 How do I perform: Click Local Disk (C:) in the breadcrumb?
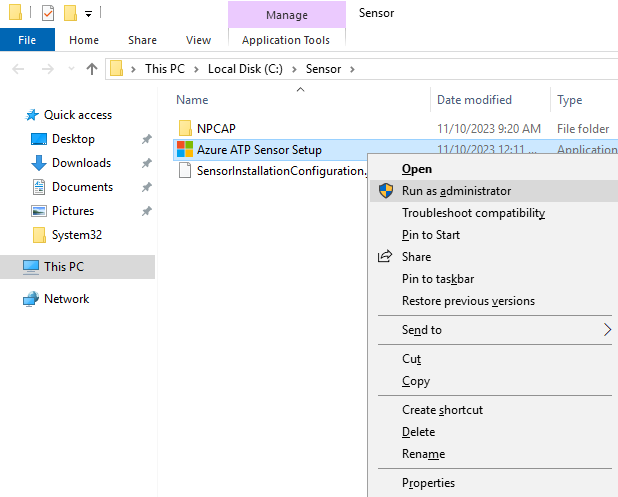coord(245,69)
